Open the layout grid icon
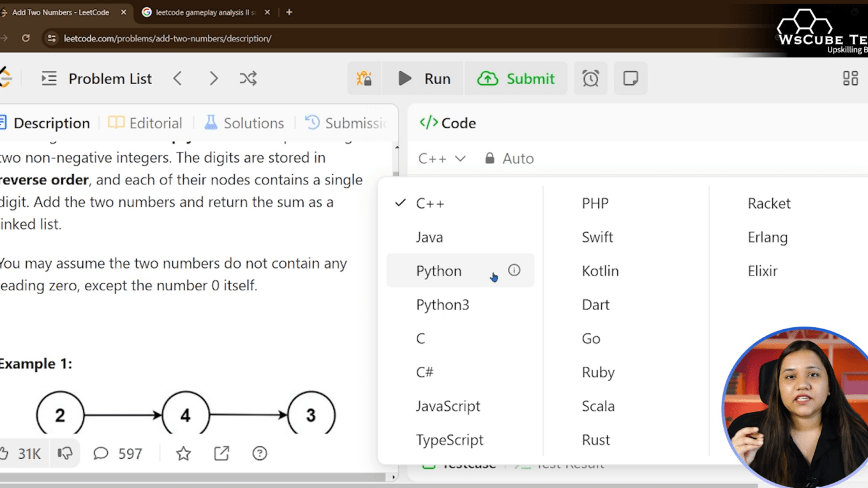 click(850, 78)
